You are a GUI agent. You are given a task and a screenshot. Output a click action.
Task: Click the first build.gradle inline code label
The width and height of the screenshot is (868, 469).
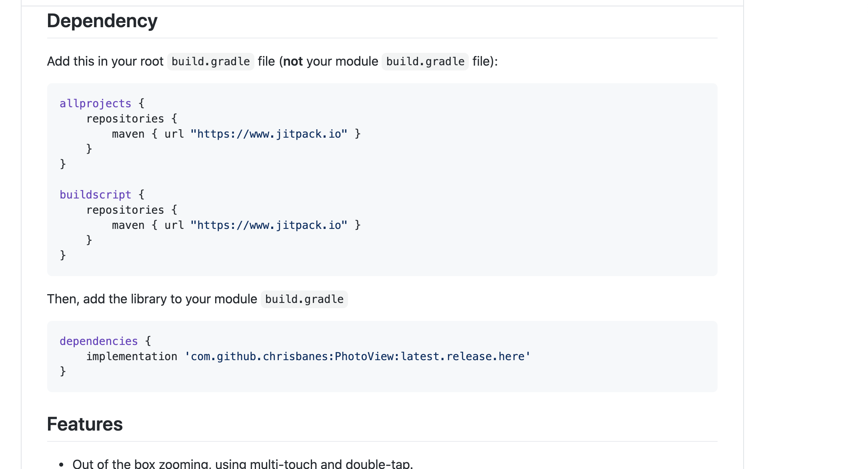[210, 62]
